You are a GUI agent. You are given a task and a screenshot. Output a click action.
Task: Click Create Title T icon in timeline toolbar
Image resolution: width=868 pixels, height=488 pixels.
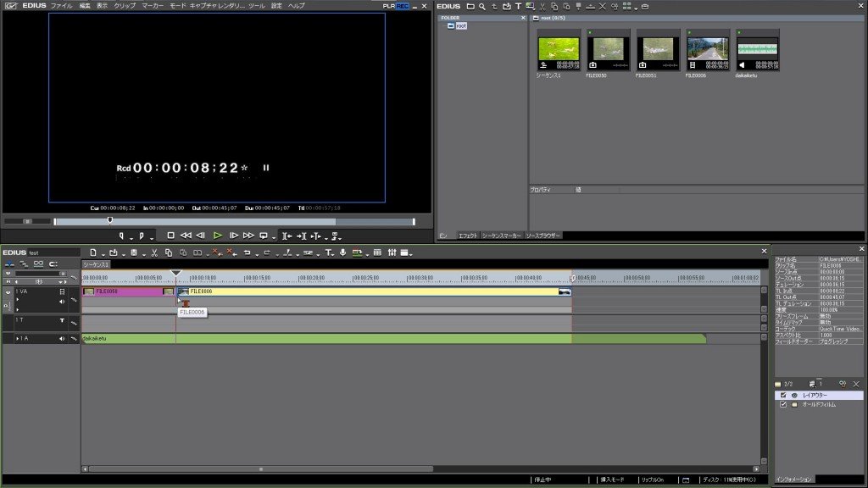pos(328,252)
